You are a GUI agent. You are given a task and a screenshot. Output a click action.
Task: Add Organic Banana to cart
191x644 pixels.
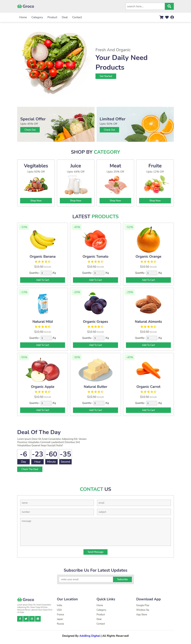(43, 280)
